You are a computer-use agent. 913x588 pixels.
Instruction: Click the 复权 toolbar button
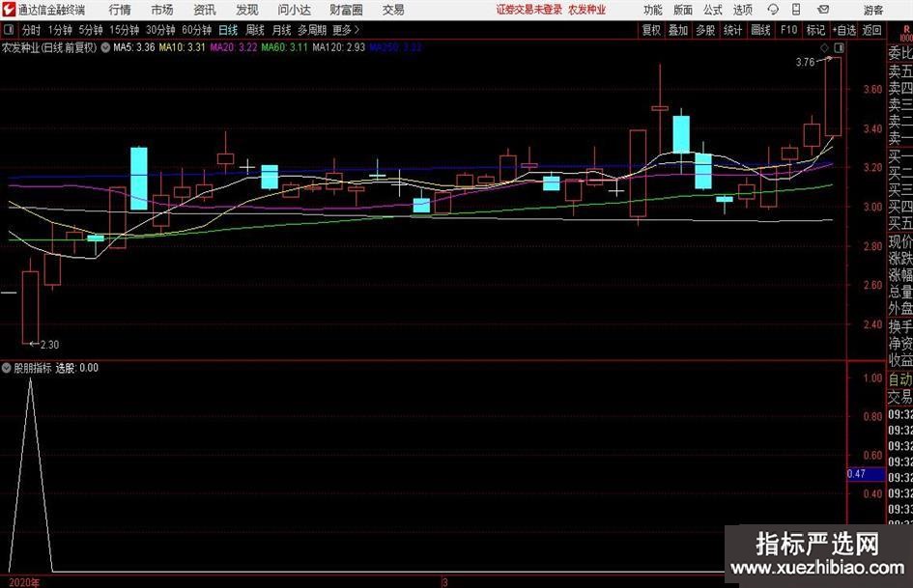[x=651, y=30]
